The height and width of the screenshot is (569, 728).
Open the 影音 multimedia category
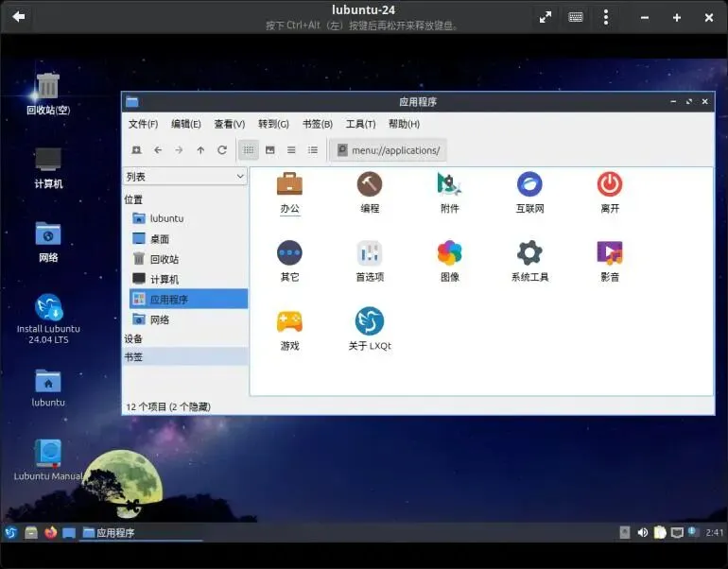610,261
